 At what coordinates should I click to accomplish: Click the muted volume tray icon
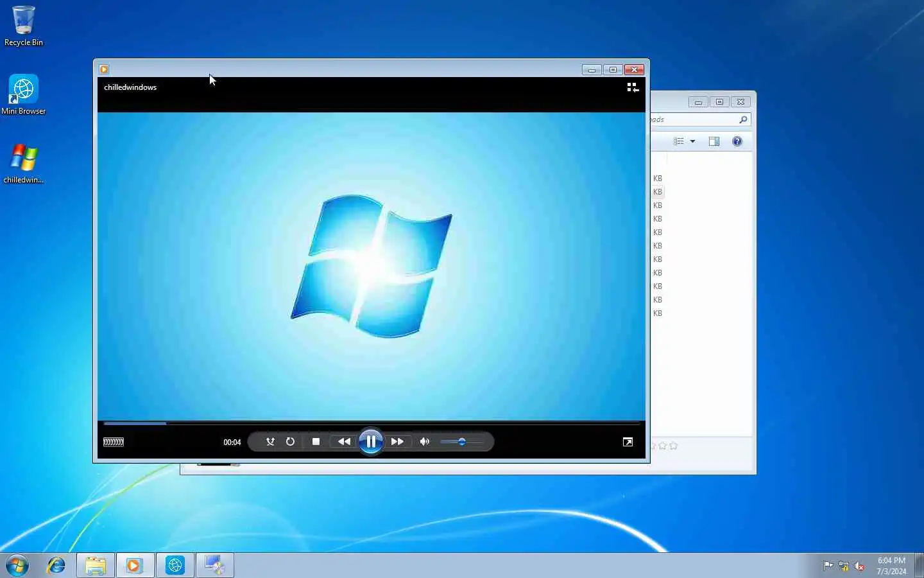860,566
